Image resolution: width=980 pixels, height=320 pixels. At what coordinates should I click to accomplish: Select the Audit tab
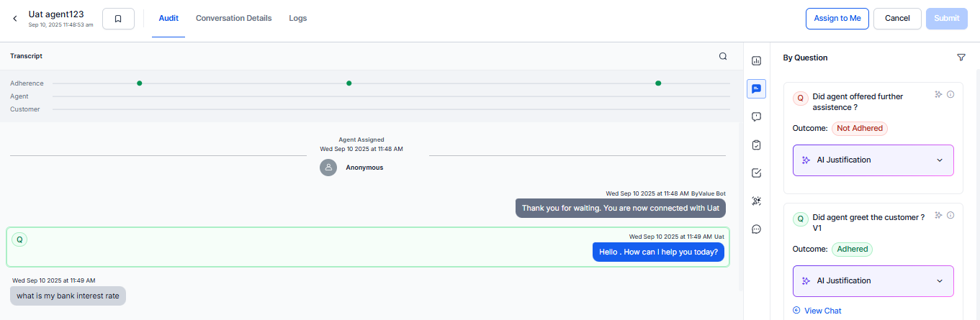(x=168, y=19)
